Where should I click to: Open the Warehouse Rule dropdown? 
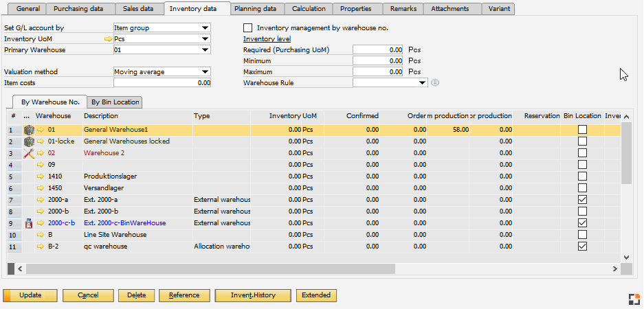pyautogui.click(x=422, y=82)
